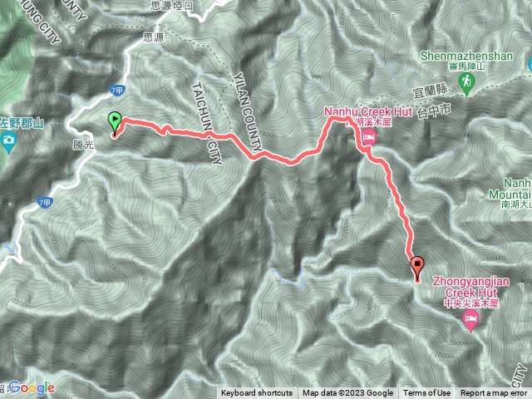Viewport: 532px width, 399px height.
Task: Click the green start marker pin
Action: click(115, 122)
